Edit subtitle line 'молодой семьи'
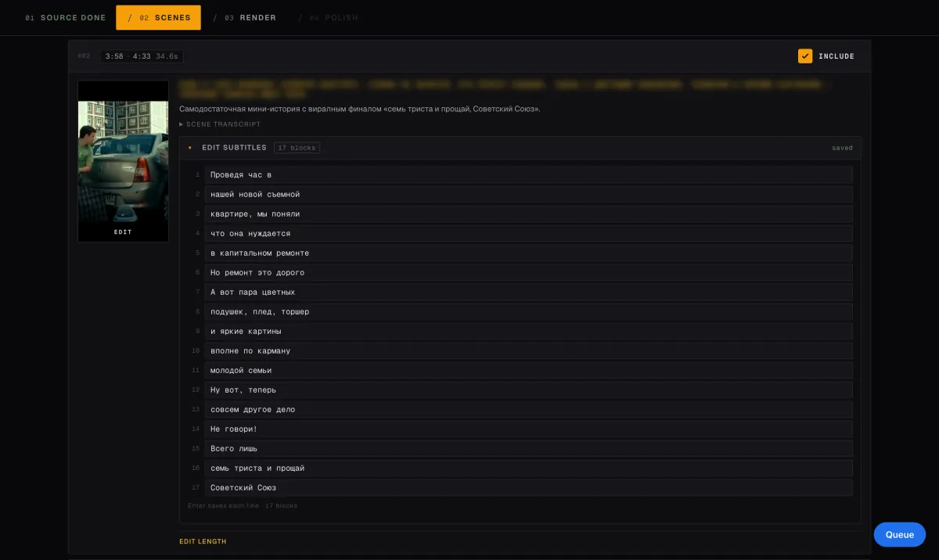This screenshot has width=939, height=560. 529,370
